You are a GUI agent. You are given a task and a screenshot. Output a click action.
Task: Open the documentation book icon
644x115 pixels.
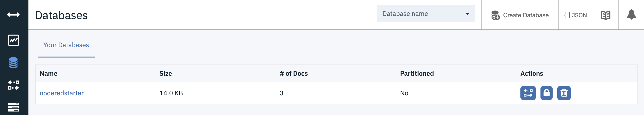[606, 15]
